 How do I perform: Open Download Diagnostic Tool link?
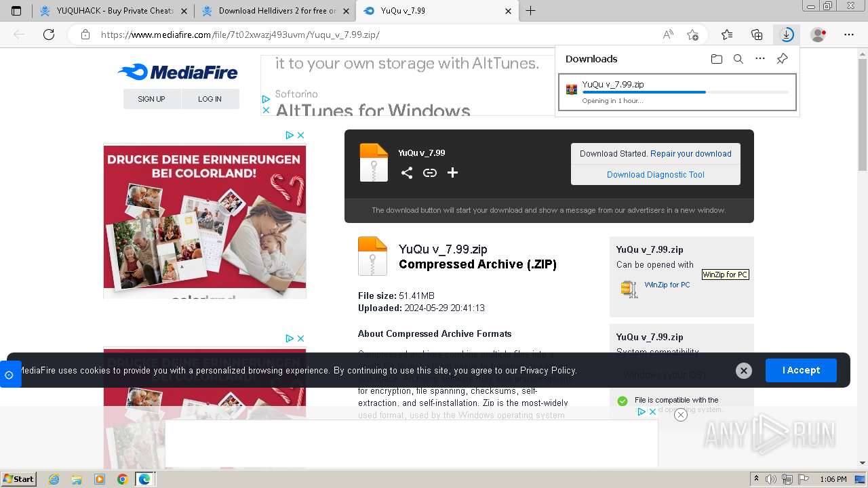tap(656, 175)
